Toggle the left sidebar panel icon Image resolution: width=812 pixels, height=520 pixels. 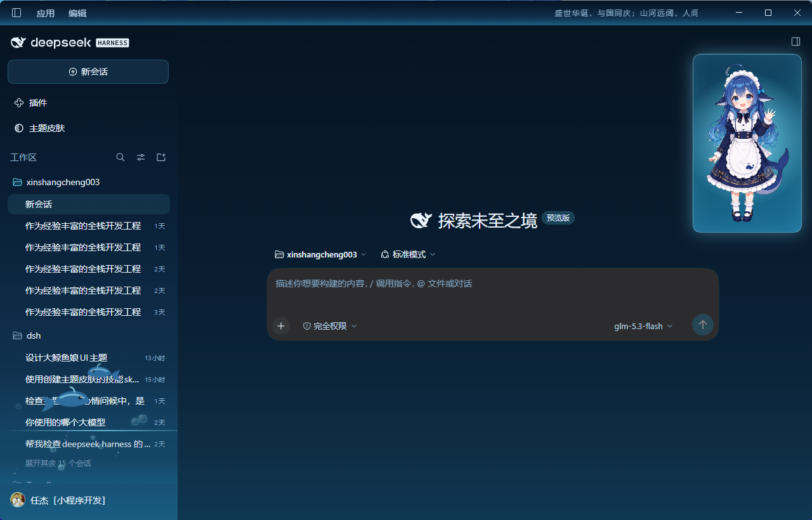16,13
